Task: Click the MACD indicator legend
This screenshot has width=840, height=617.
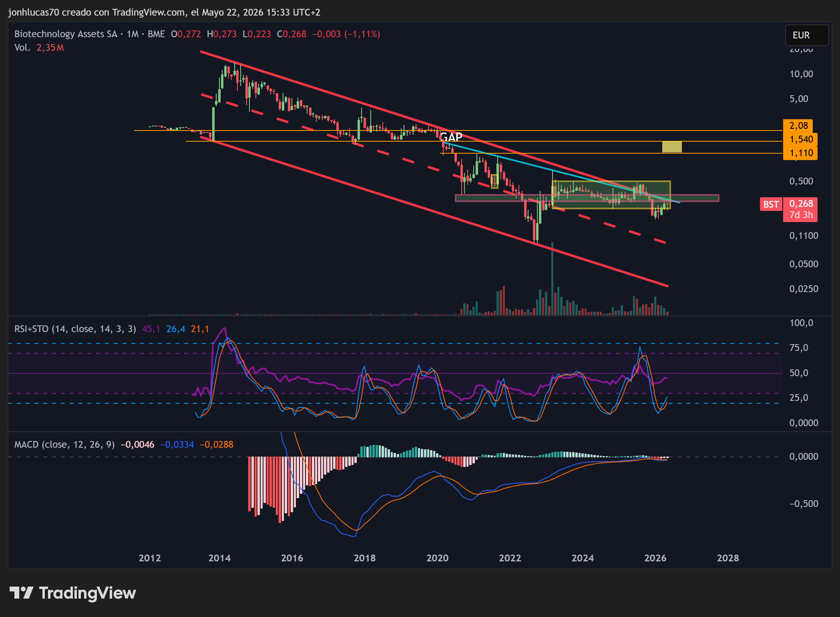Action: [x=64, y=445]
